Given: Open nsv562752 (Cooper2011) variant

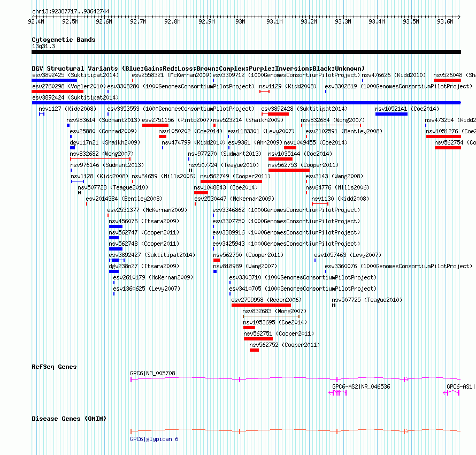Looking at the screenshot, I should (285, 345).
